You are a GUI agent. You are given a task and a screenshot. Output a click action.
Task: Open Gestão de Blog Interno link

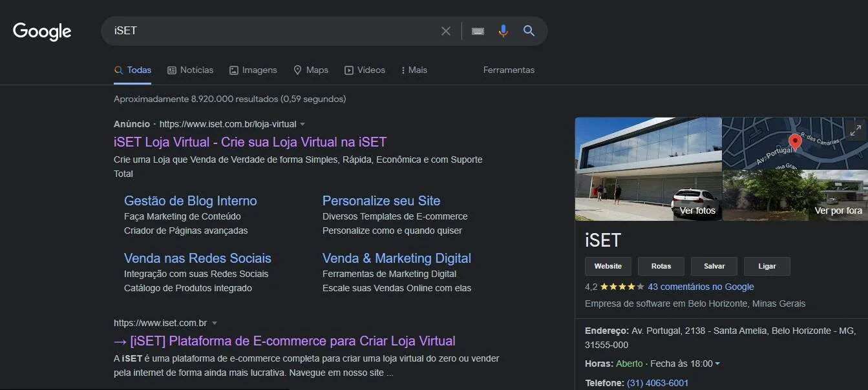tap(191, 201)
